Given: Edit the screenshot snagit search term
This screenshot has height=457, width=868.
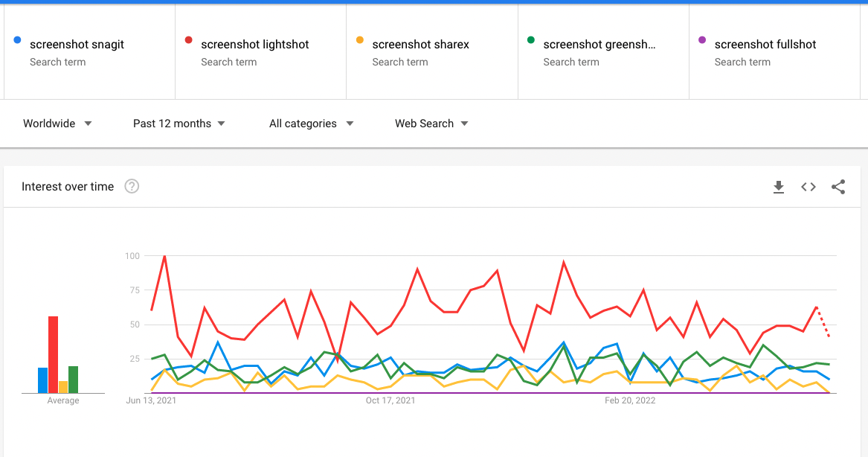Looking at the screenshot, I should (x=77, y=45).
